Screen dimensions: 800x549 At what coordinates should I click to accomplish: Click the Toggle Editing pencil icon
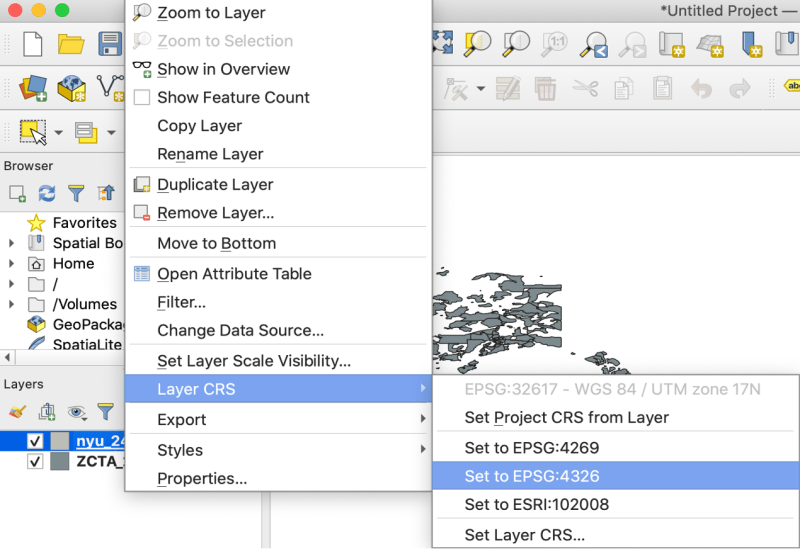click(x=508, y=88)
